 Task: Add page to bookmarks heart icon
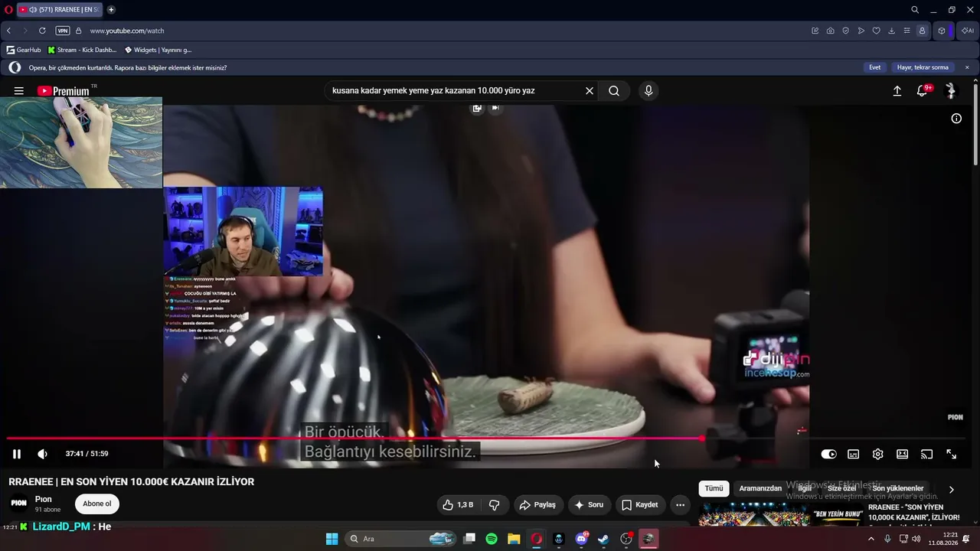click(x=877, y=31)
